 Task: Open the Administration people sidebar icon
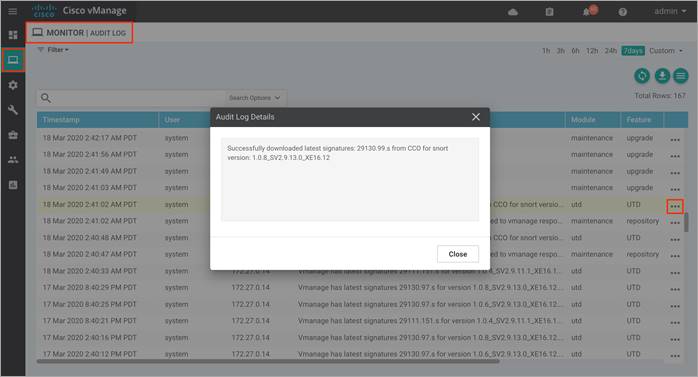[x=13, y=160]
